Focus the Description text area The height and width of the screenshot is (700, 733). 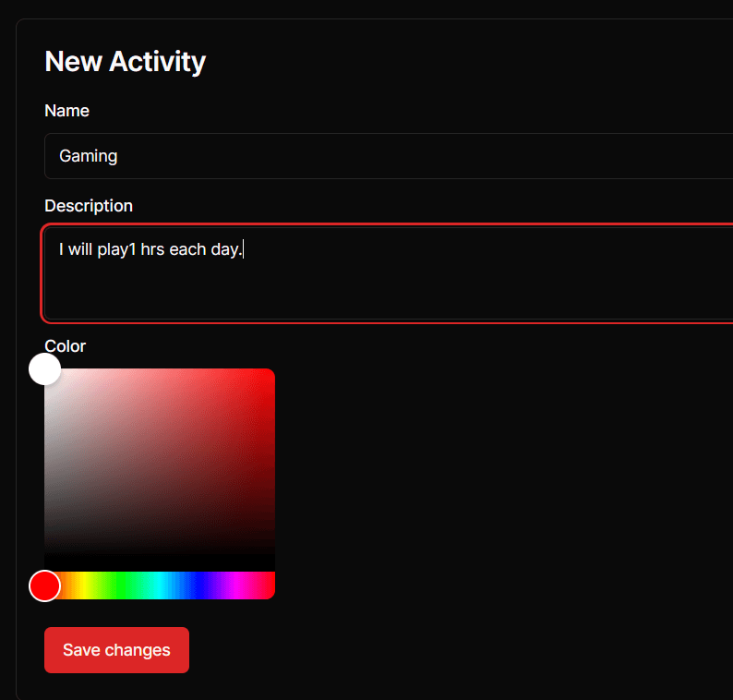[389, 273]
